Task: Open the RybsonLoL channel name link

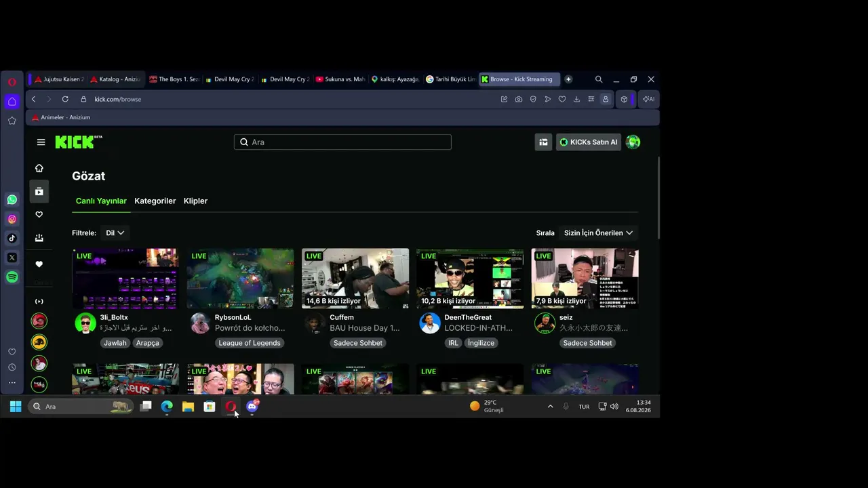Action: (233, 317)
